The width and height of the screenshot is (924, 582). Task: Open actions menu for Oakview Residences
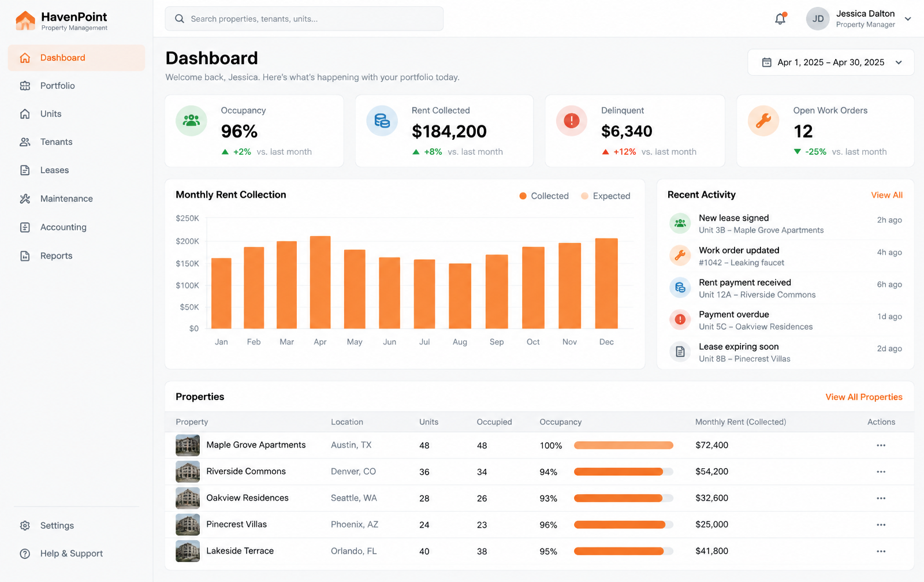point(881,498)
